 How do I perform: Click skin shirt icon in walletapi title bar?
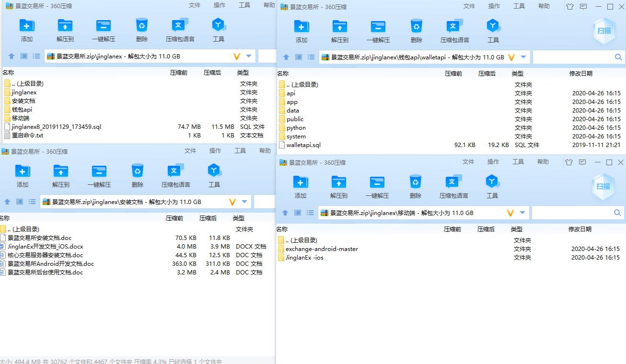click(569, 7)
